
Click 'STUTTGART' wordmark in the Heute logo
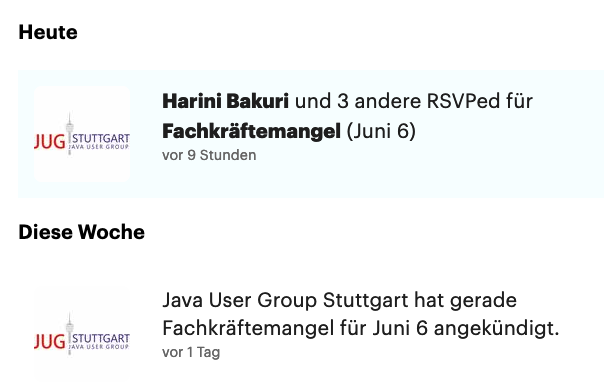click(x=101, y=138)
